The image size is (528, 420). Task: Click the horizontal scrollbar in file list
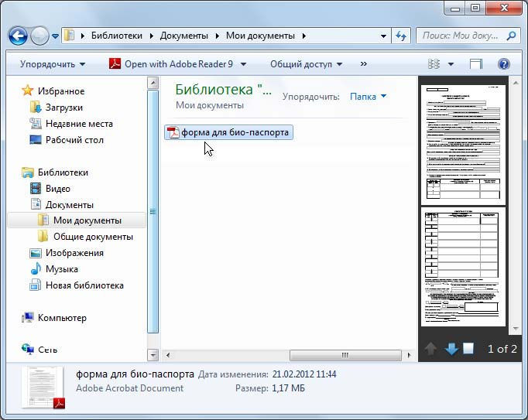tap(345, 355)
